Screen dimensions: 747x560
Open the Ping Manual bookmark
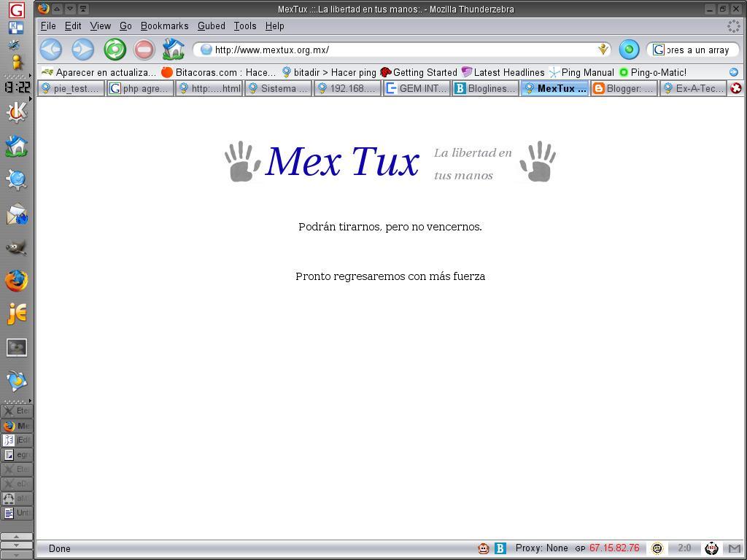[581, 72]
